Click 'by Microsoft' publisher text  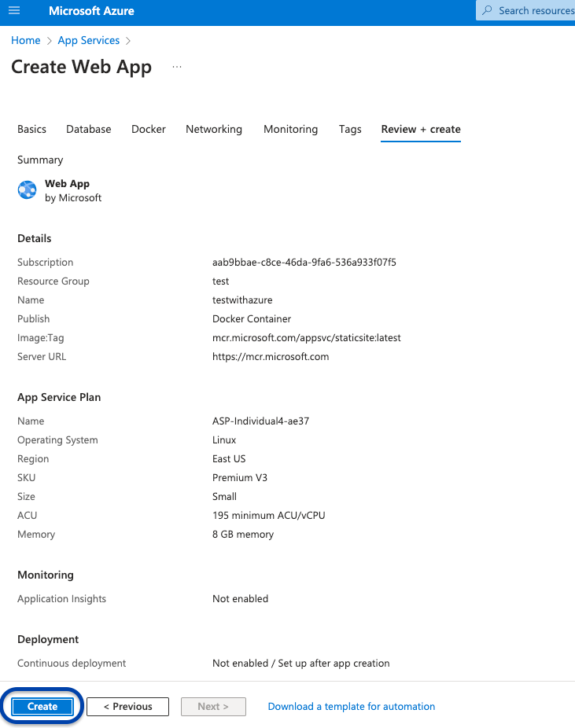[73, 198]
